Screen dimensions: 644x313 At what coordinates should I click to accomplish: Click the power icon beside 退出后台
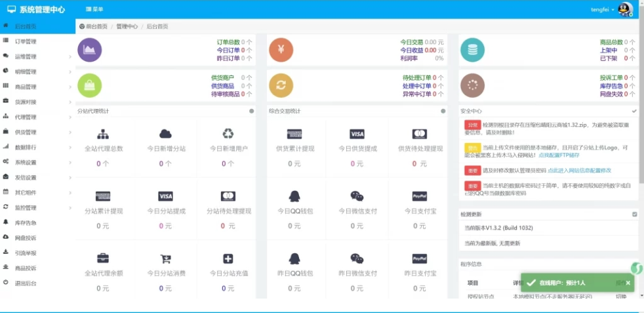point(6,283)
